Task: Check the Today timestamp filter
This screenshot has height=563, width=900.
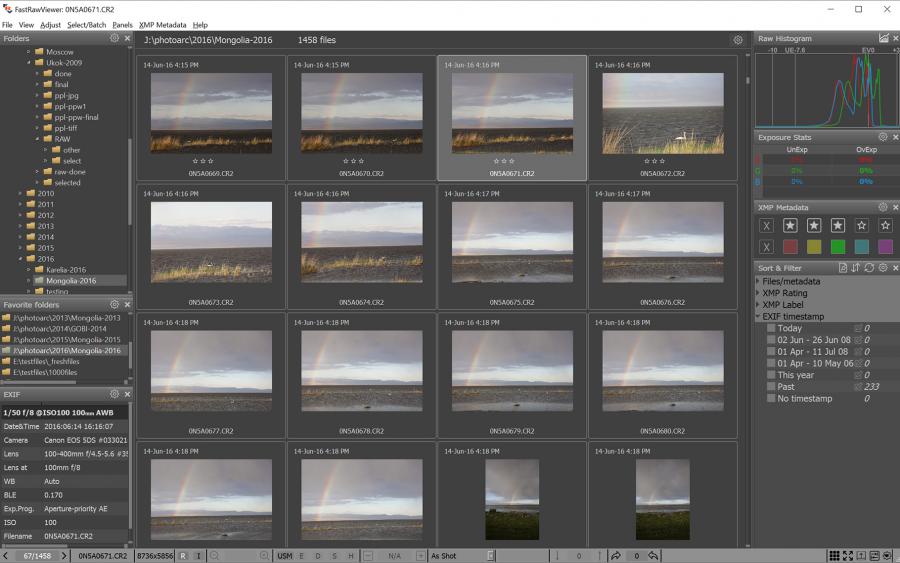Action: tap(770, 328)
